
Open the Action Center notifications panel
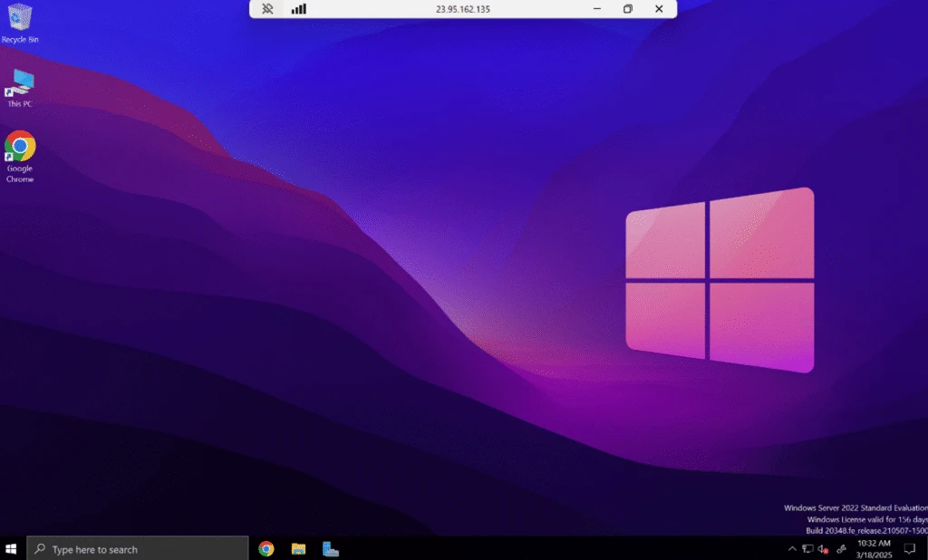click(909, 548)
